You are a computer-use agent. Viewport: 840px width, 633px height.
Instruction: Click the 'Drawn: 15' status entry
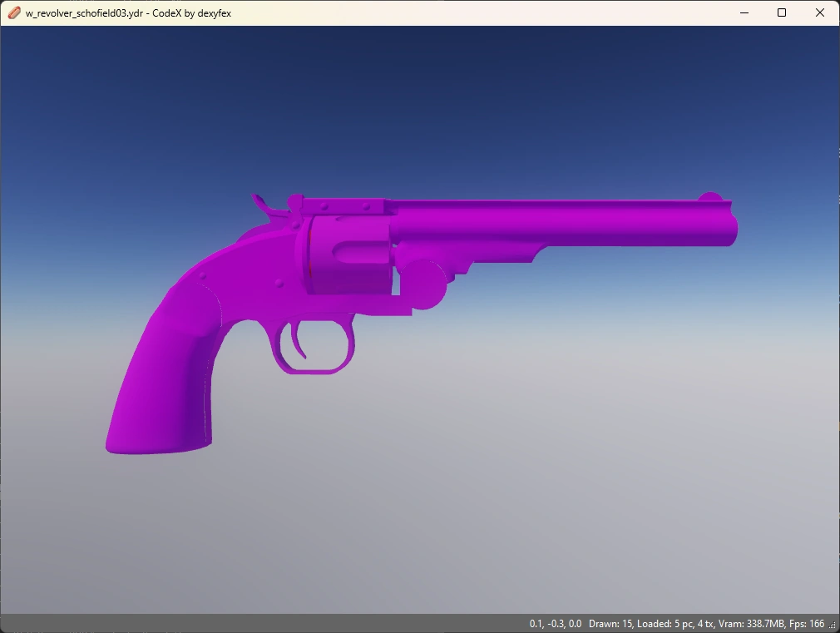click(x=611, y=624)
